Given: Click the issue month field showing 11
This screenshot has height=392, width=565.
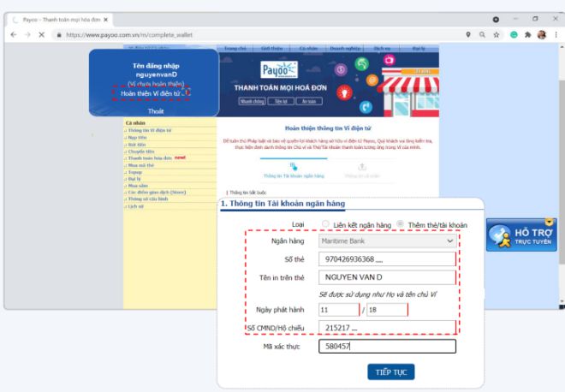Looking at the screenshot, I should (x=339, y=310).
